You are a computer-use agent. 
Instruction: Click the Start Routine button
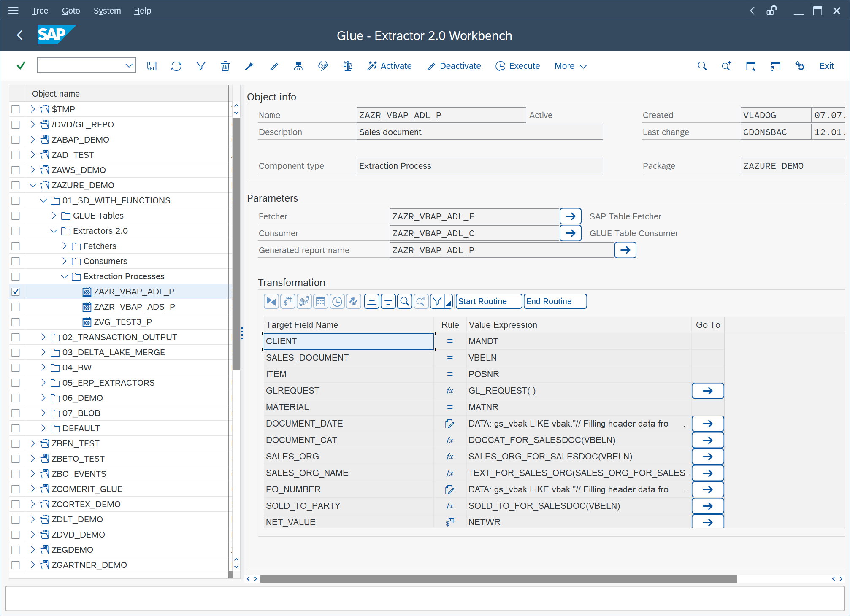pyautogui.click(x=489, y=302)
